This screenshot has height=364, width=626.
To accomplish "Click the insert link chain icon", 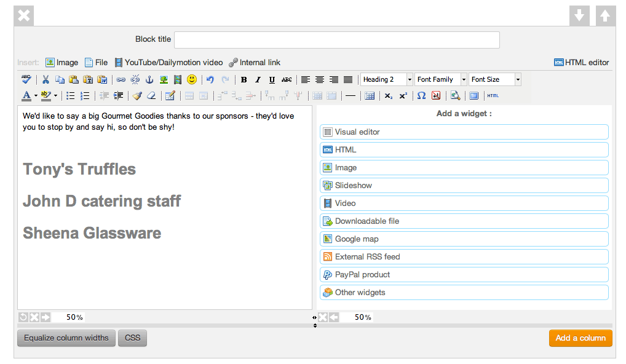I will (x=121, y=79).
